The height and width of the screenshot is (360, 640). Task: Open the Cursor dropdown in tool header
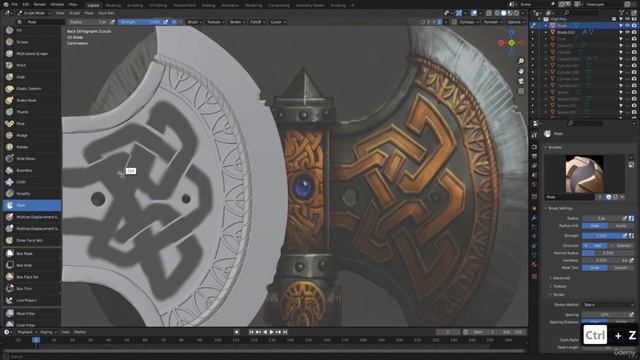pos(278,22)
